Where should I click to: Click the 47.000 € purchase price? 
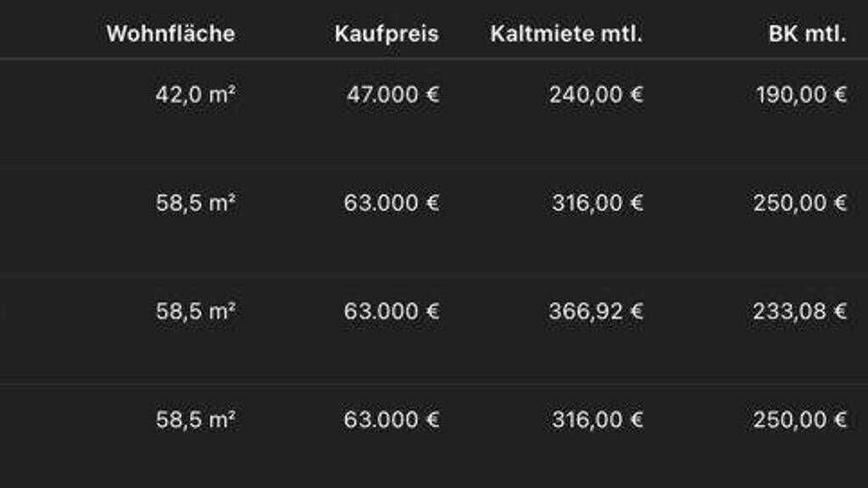pyautogui.click(x=392, y=94)
